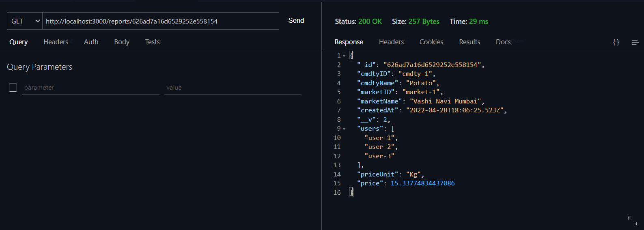This screenshot has height=230, width=644.
Task: Click the Time 29 ms text
Action: pyautogui.click(x=469, y=21)
